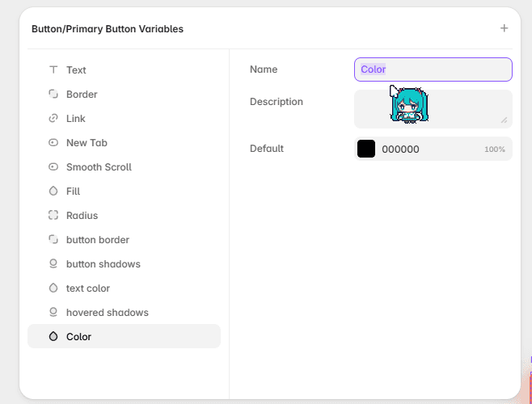The image size is (532, 404).
Task: Open the black Default color swatch
Action: 366,149
